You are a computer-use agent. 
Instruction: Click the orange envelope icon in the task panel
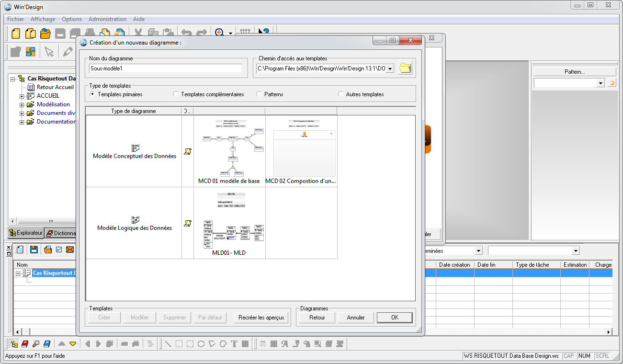click(70, 250)
